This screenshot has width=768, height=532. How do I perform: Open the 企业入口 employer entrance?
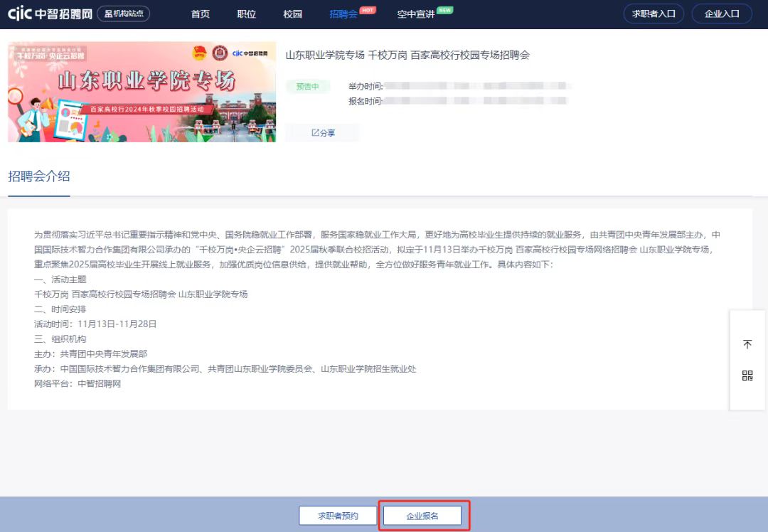[x=722, y=14]
